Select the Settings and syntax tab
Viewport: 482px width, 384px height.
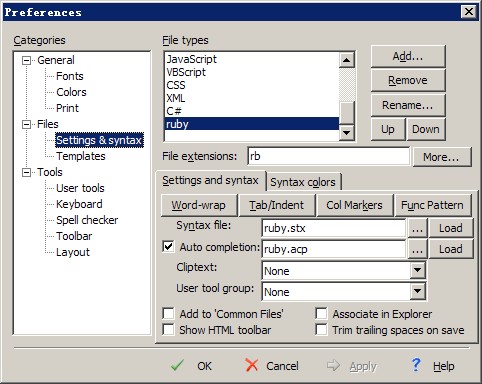[210, 180]
